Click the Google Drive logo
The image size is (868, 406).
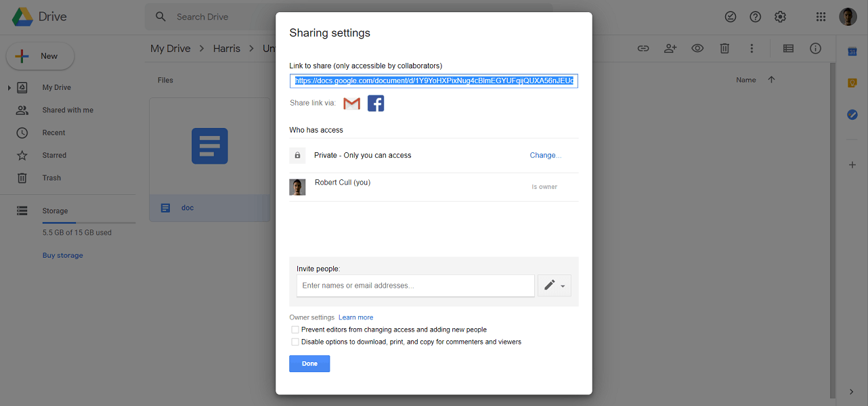[x=23, y=17]
